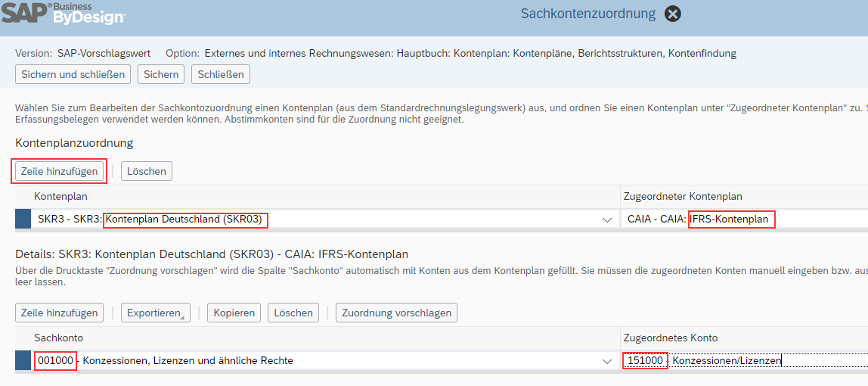Click the Kontenplan SKR3 input field

[x=325, y=219]
